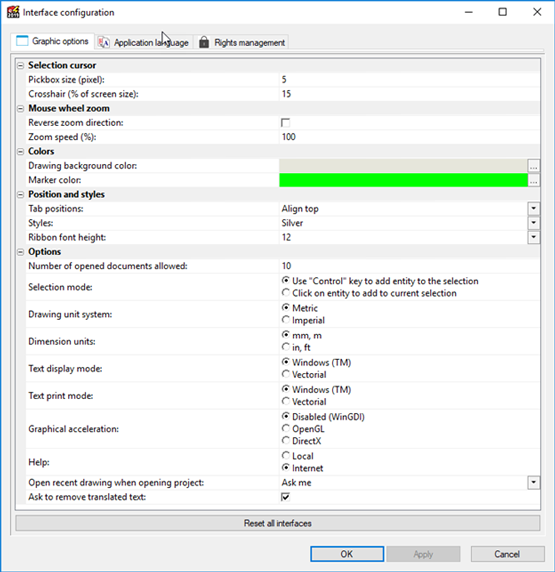Open Marker color picker ellipsis button

pos(533,180)
